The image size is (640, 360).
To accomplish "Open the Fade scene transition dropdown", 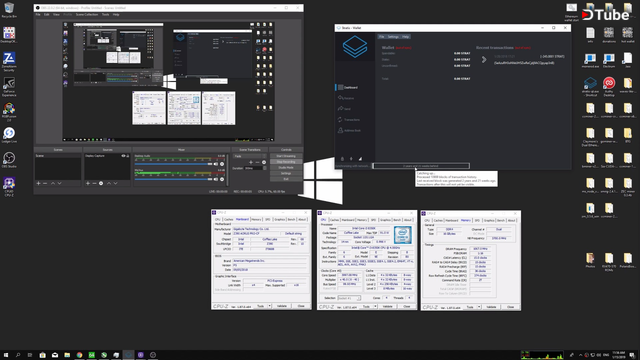I will click(x=249, y=156).
